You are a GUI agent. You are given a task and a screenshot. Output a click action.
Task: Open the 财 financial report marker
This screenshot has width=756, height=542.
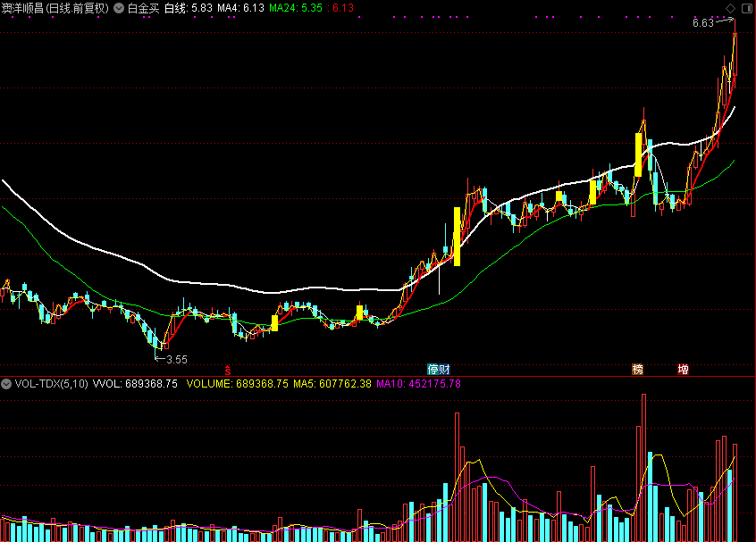point(444,370)
